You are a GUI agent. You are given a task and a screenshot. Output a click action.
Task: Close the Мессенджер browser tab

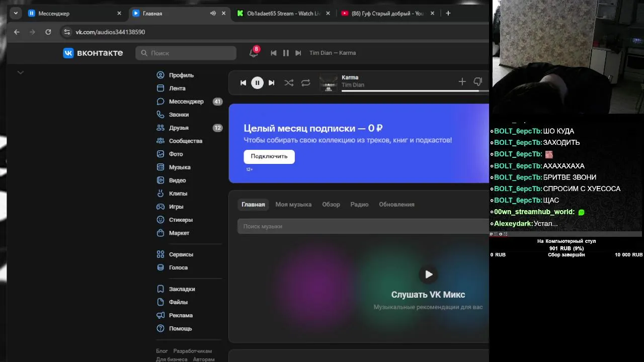pos(119,14)
